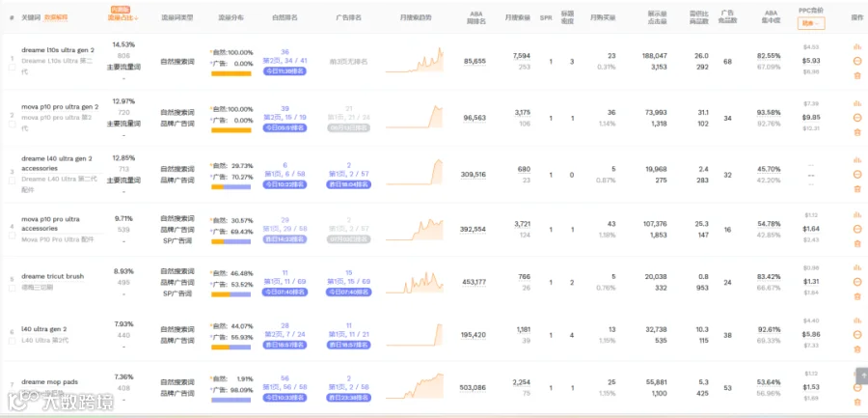868x418 pixels.
Task: Click trash icon for dreame l40 ultra gen 2 accessories
Action: pos(857,188)
